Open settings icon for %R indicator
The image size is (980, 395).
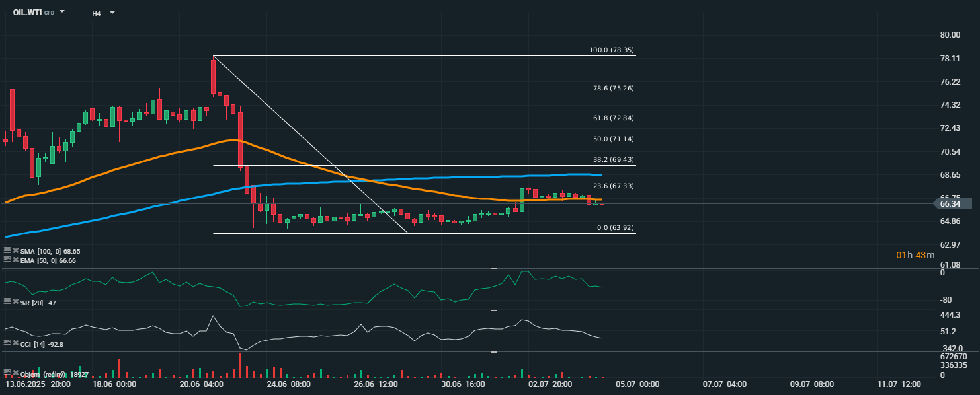coord(7,301)
